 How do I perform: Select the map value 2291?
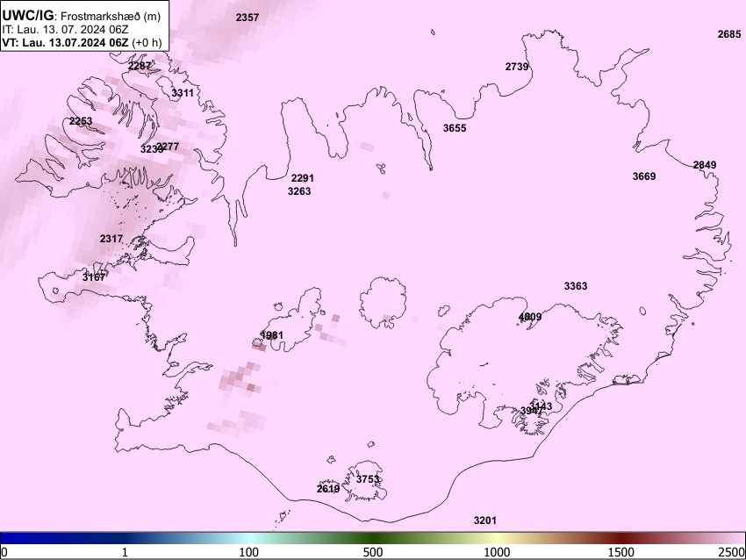click(302, 178)
